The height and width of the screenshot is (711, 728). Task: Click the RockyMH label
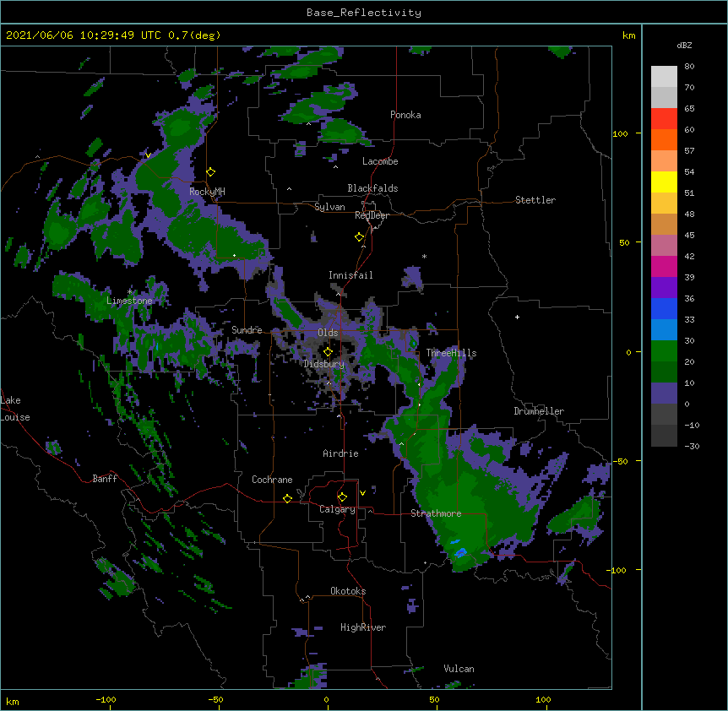(207, 192)
